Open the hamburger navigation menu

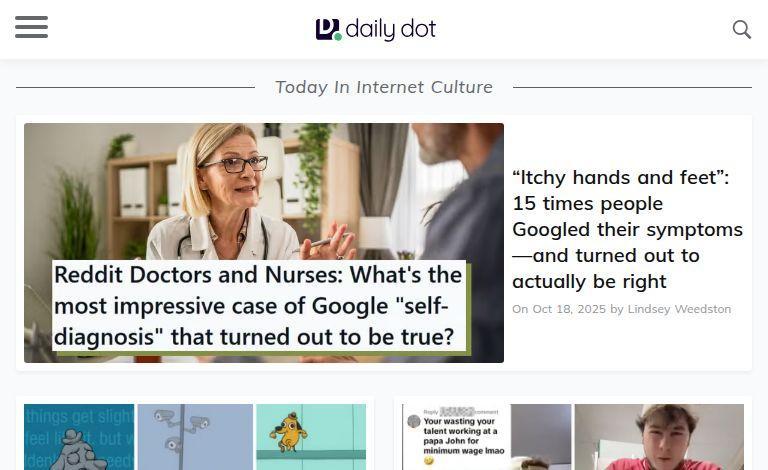click(31, 27)
